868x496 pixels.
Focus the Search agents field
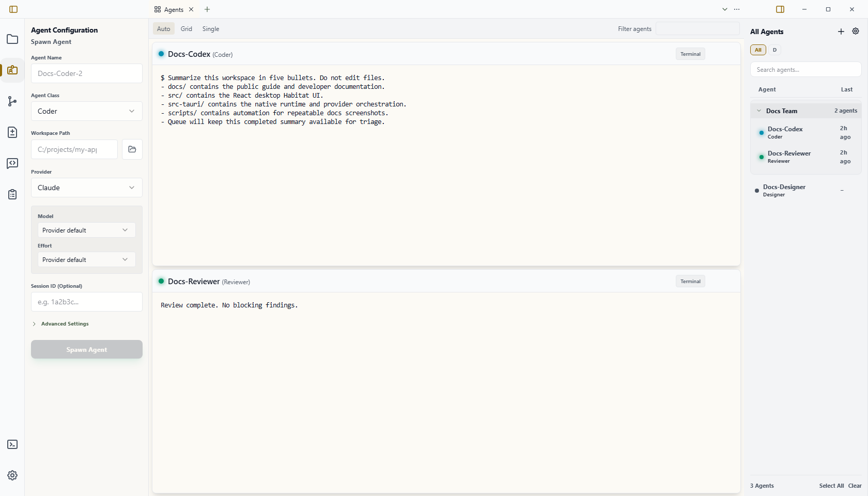pos(806,70)
